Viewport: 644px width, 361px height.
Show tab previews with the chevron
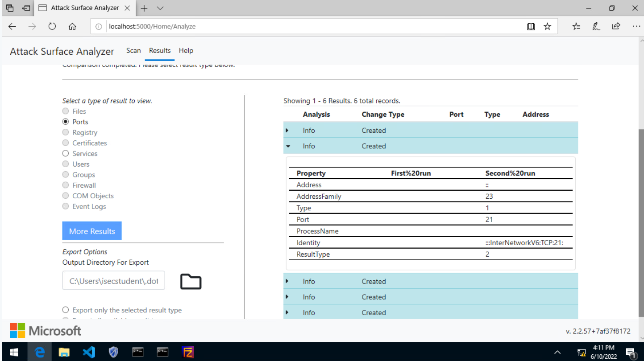coord(161,8)
